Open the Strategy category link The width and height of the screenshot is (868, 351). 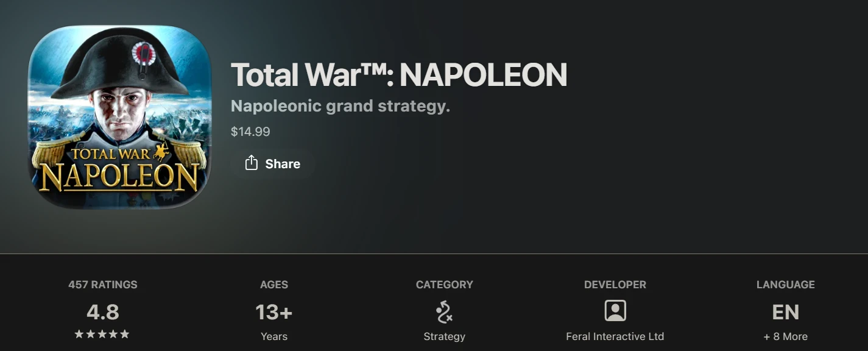tap(444, 336)
